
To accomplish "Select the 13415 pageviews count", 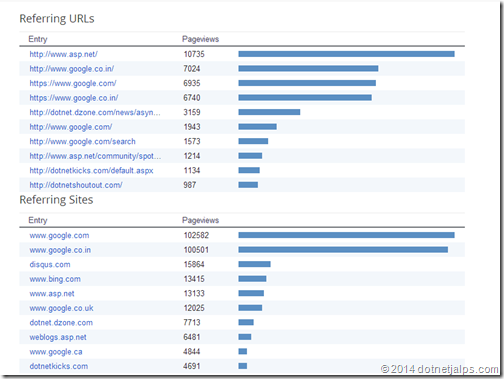I will click(x=194, y=279).
